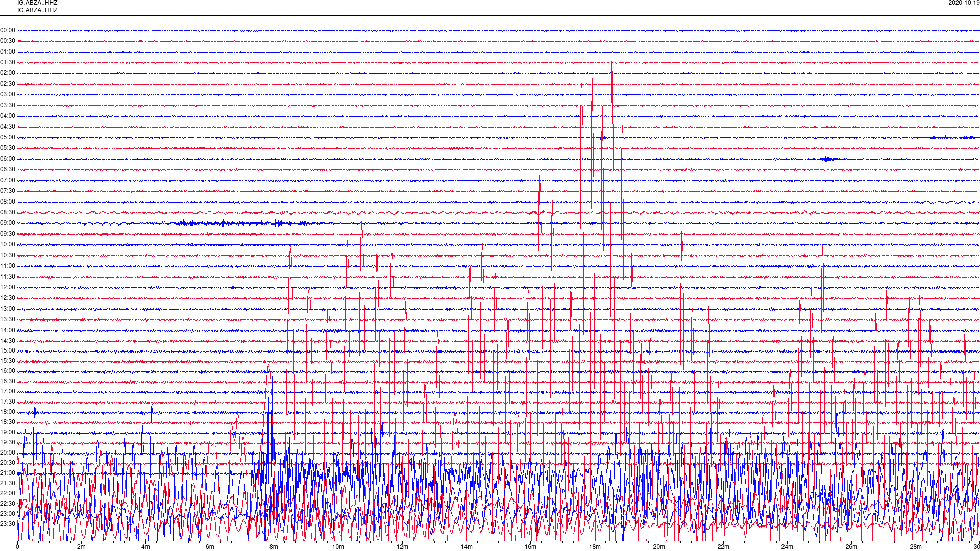Click the 13:00 time label
This screenshot has height=551, width=980.
(8, 309)
